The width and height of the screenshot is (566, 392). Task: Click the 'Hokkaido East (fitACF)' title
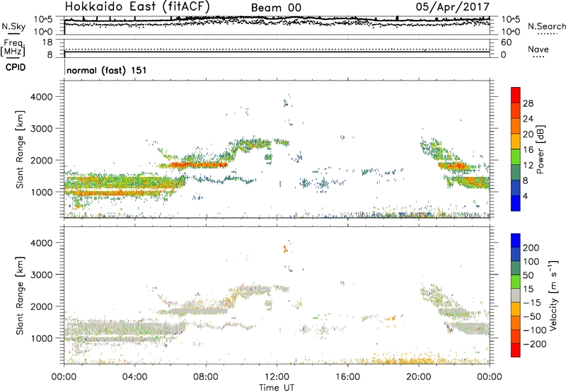pyautogui.click(x=137, y=6)
